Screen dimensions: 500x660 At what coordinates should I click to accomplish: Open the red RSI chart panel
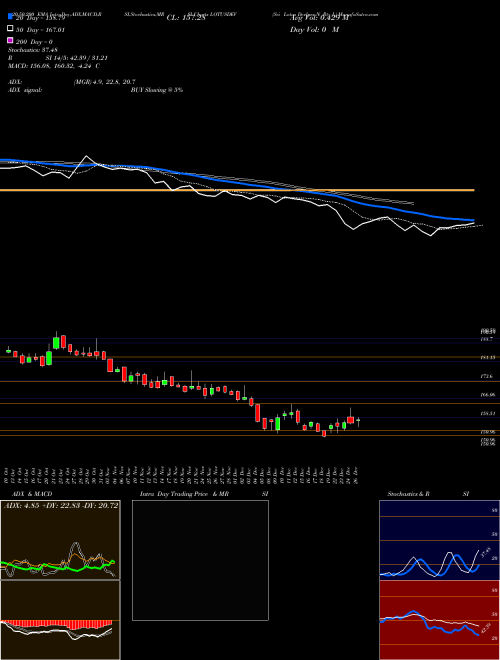click(x=439, y=620)
